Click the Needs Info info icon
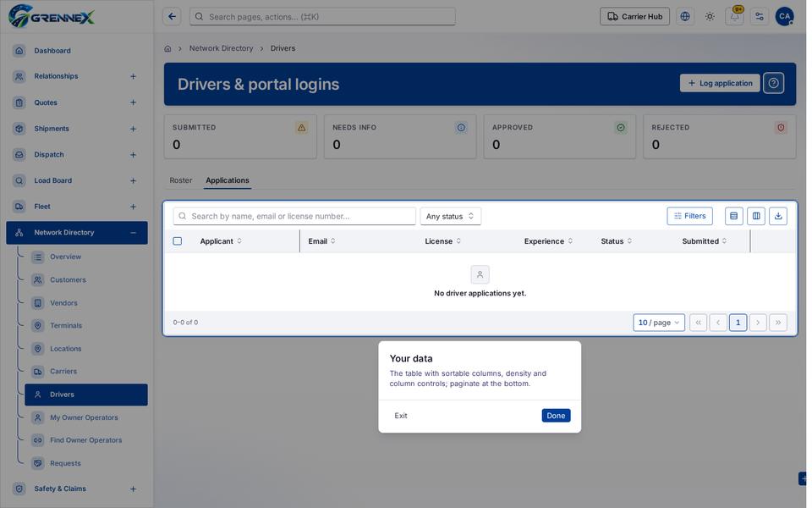 (x=461, y=128)
